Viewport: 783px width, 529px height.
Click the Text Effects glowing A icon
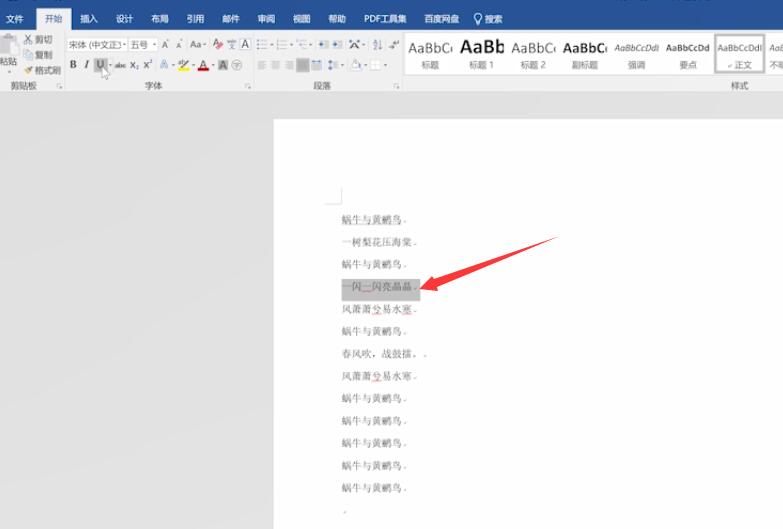point(164,65)
